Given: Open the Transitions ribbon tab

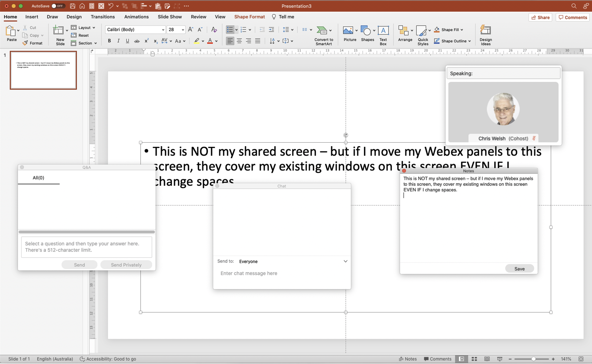Looking at the screenshot, I should 103,17.
